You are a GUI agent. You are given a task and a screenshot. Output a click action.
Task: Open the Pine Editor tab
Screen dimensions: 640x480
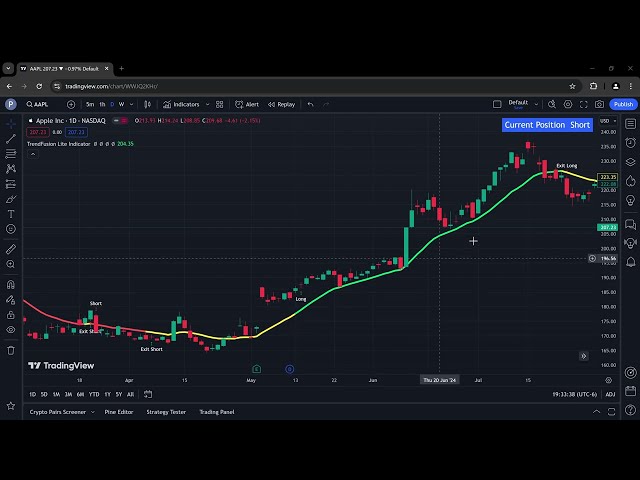(x=119, y=412)
